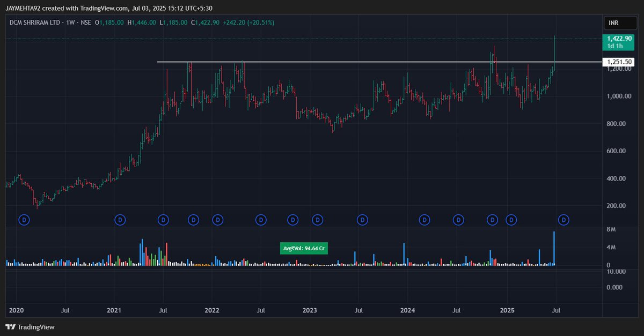Click the L1,185.00 low value

point(174,23)
